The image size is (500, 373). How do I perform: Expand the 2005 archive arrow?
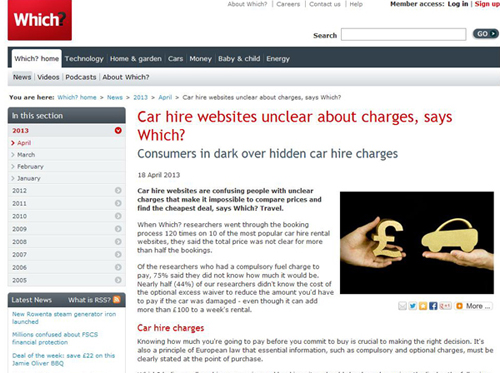pyautogui.click(x=118, y=280)
